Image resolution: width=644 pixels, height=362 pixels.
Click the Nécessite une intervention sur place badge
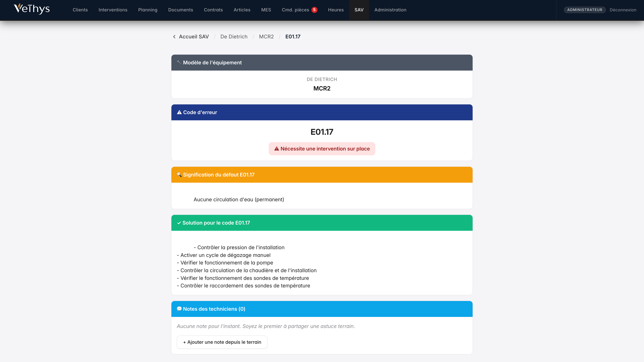coord(322,149)
